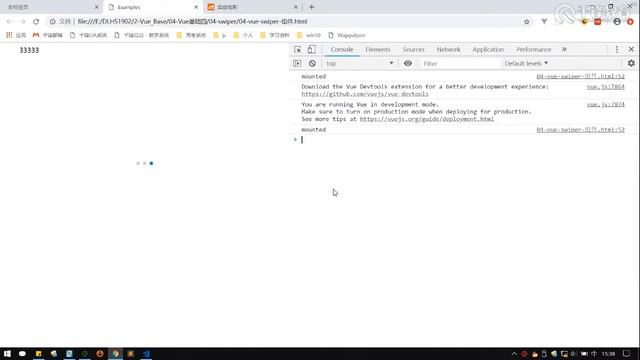Open the Wappalyzer bookmark

[347, 35]
